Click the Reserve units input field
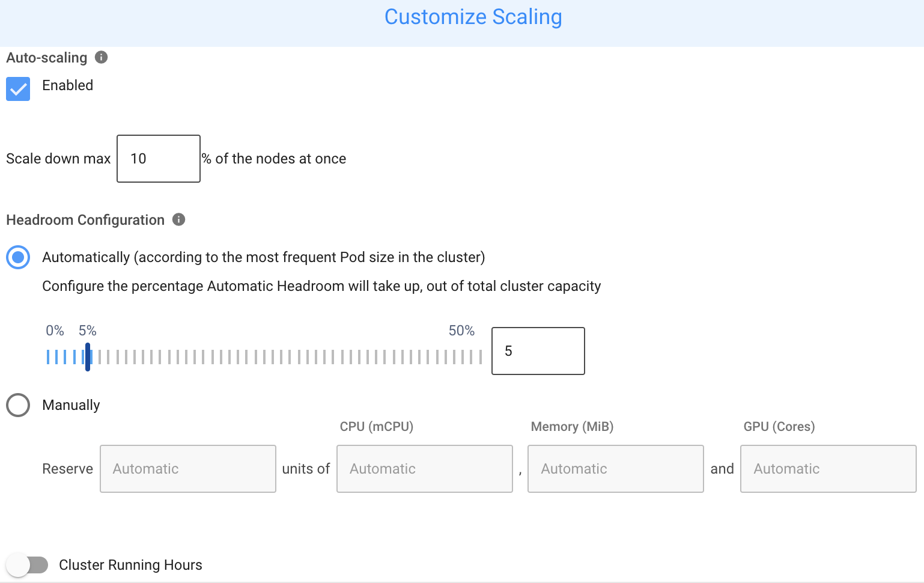This screenshot has width=924, height=583. click(x=187, y=469)
